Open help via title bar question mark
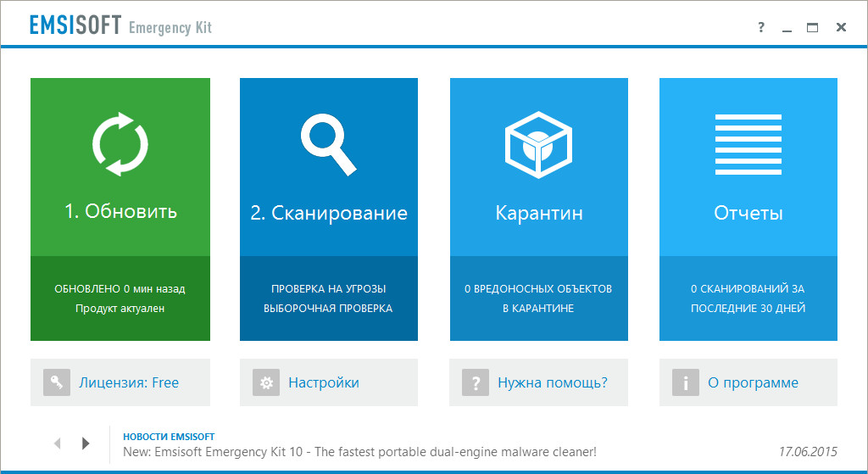868x474 pixels. pyautogui.click(x=761, y=28)
